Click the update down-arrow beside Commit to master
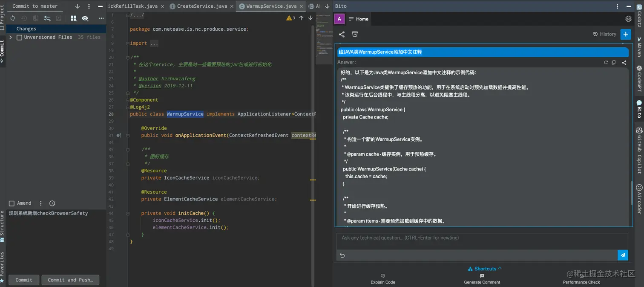 click(x=78, y=6)
